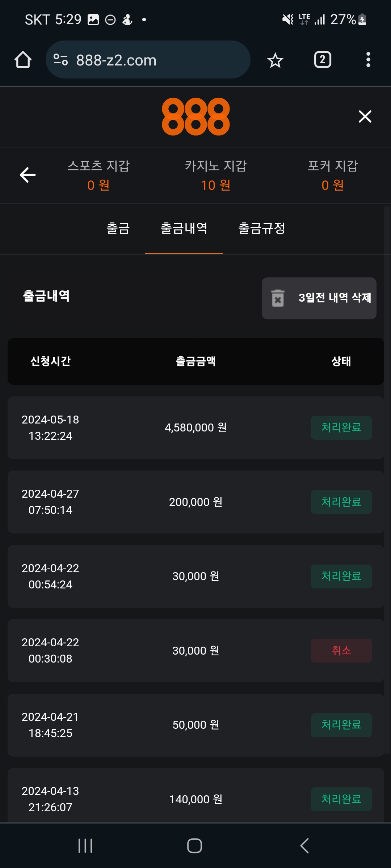Select the 출금내역 tab

[184, 228]
